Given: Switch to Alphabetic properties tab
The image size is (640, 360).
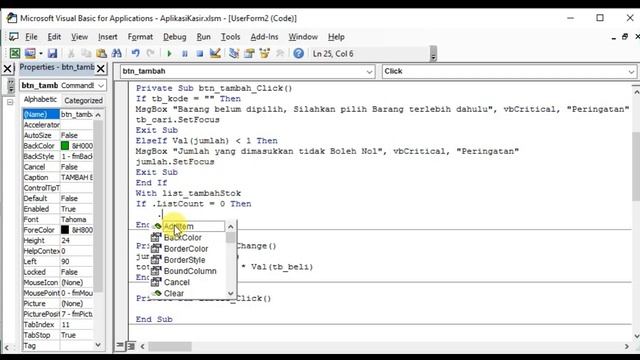Looking at the screenshot, I should [x=40, y=99].
